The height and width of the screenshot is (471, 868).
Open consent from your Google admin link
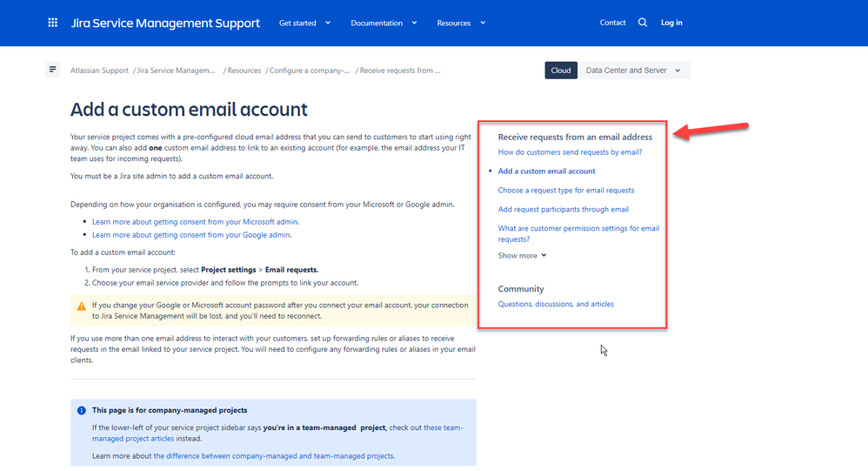(191, 235)
